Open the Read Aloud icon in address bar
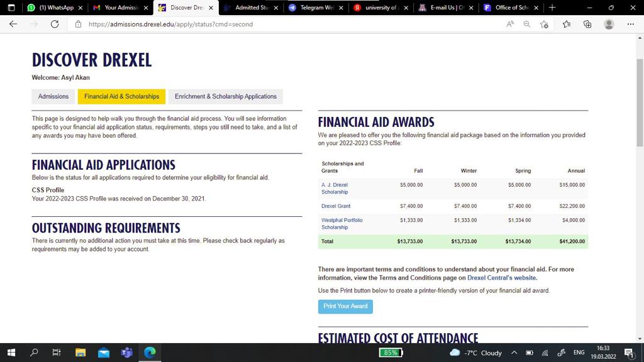 point(510,24)
